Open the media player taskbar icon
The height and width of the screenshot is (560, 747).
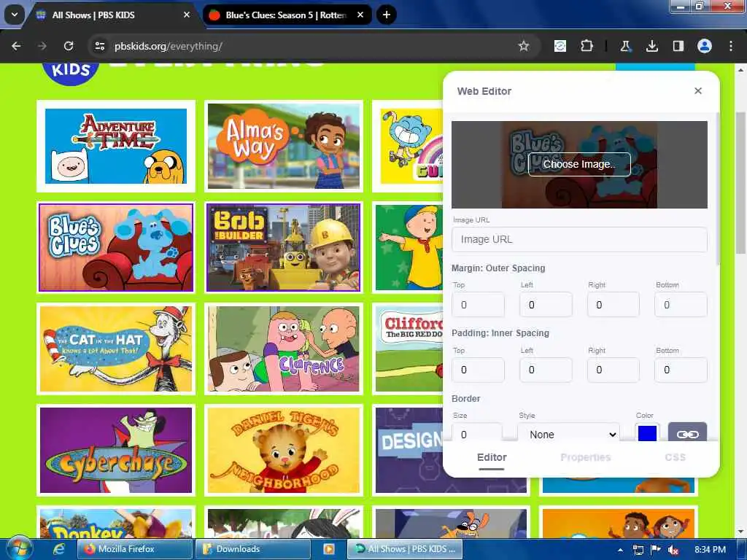[x=329, y=549]
